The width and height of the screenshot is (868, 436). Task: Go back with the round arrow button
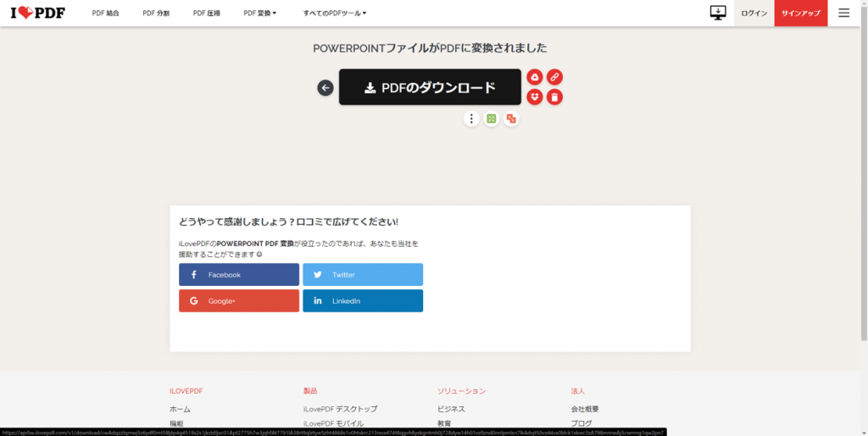(325, 87)
